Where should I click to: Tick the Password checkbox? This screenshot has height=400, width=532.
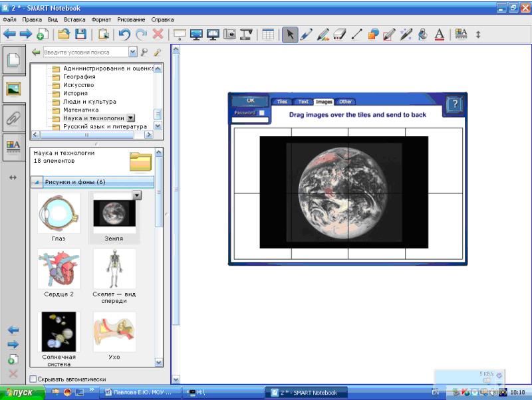coord(261,113)
